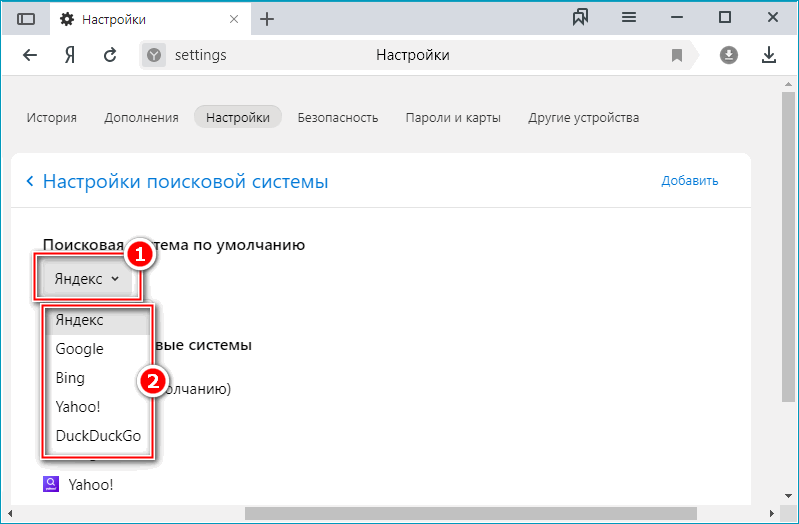Open a new tab with plus button

(267, 19)
